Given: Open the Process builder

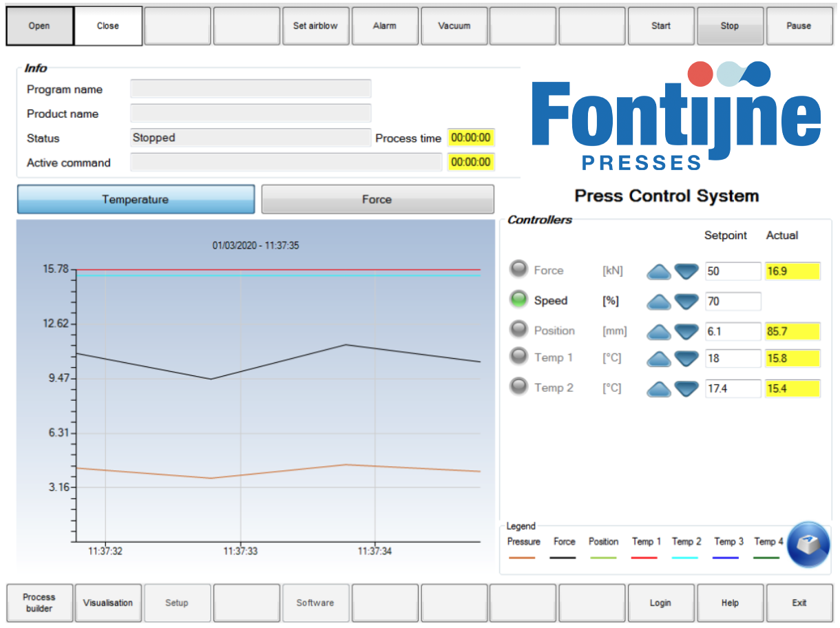Looking at the screenshot, I should click(39, 603).
